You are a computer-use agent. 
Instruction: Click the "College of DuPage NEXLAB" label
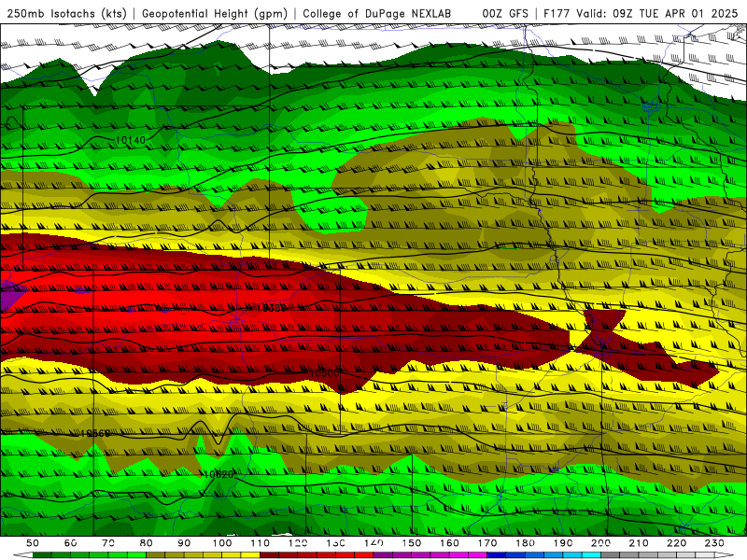[376, 13]
